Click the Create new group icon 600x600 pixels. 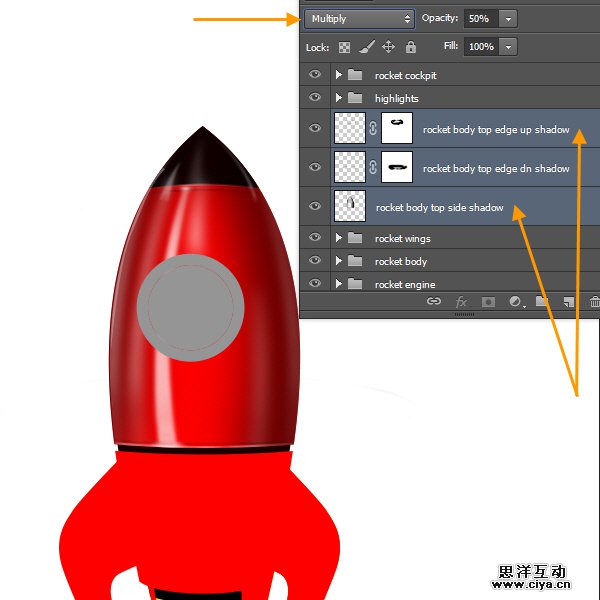click(x=542, y=302)
